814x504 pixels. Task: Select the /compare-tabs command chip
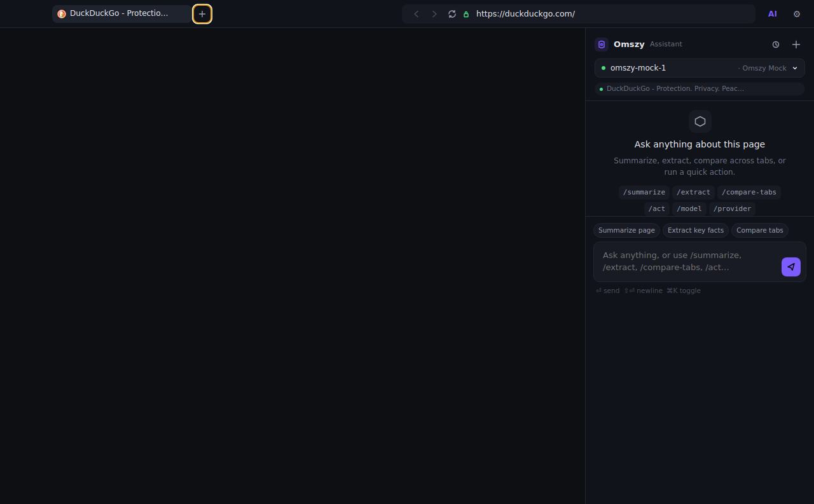click(749, 193)
